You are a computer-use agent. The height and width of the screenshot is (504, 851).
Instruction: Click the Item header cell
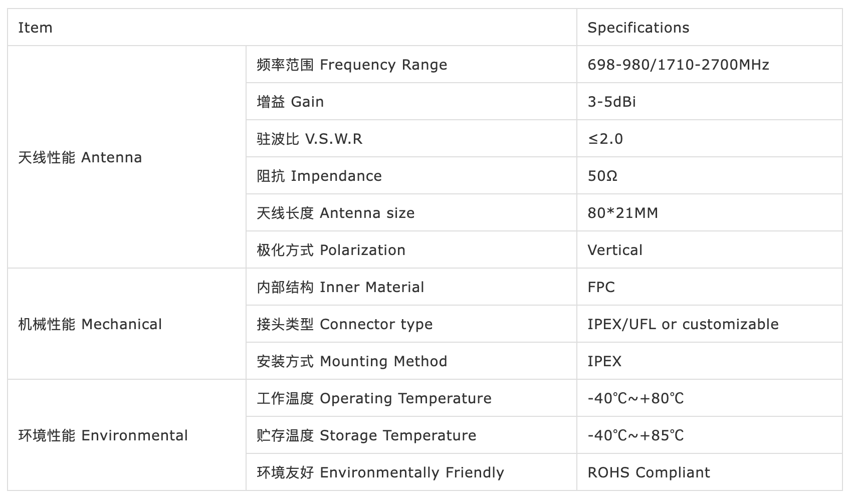[35, 28]
